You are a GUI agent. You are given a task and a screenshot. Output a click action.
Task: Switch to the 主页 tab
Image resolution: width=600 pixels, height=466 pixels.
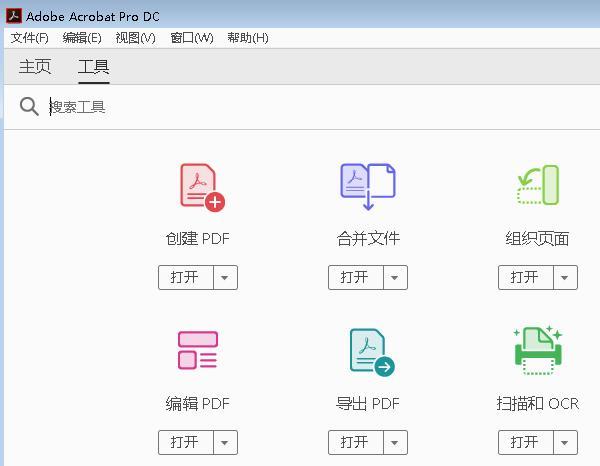click(x=35, y=67)
